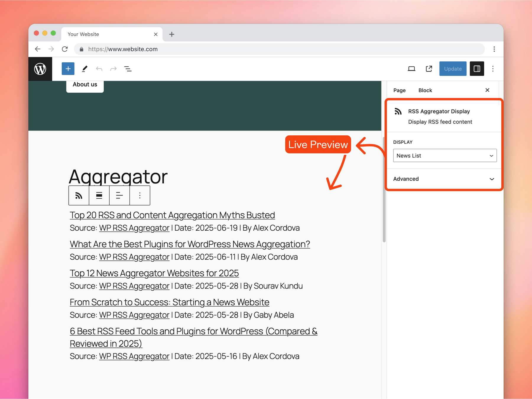Select the Your Website browser tab
Screen dimensions: 532x399
point(111,34)
